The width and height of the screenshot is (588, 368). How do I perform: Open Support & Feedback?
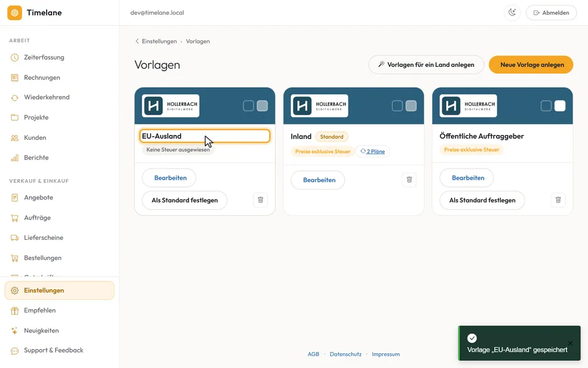point(59,350)
